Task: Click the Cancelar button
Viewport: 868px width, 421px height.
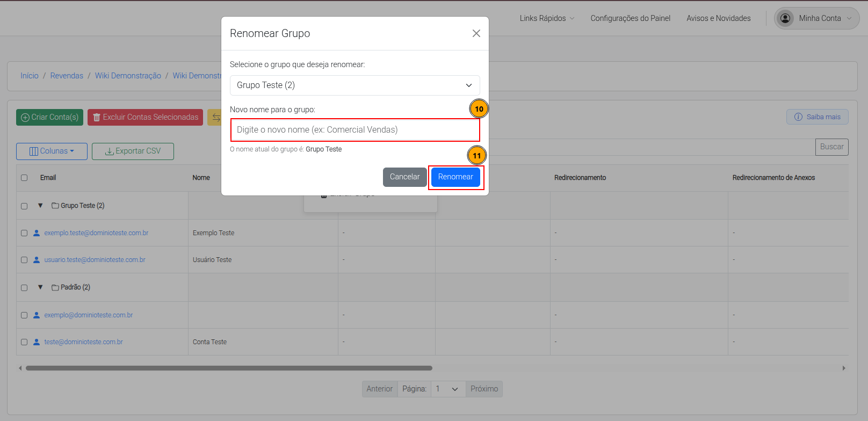Action: pos(405,177)
